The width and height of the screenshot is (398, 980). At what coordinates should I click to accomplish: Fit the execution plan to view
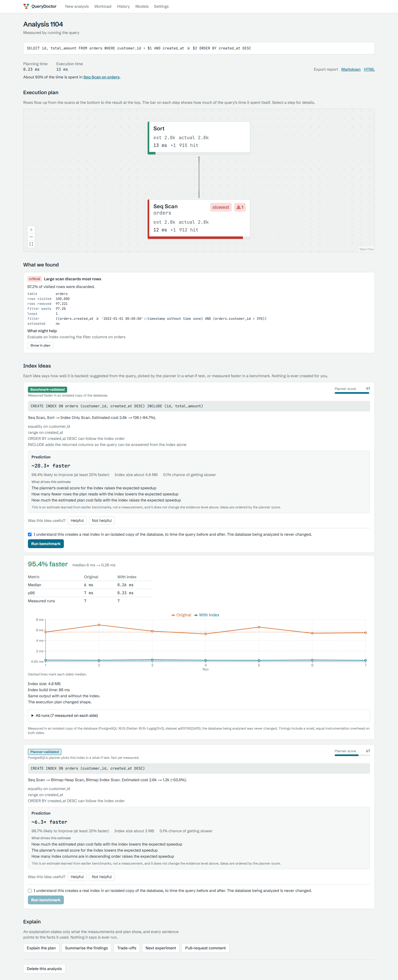pos(31,244)
